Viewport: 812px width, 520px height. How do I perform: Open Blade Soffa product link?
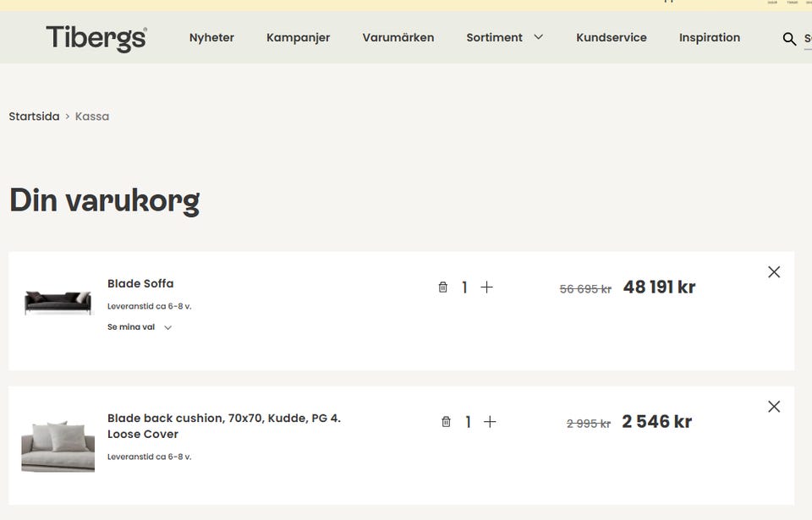tap(140, 283)
